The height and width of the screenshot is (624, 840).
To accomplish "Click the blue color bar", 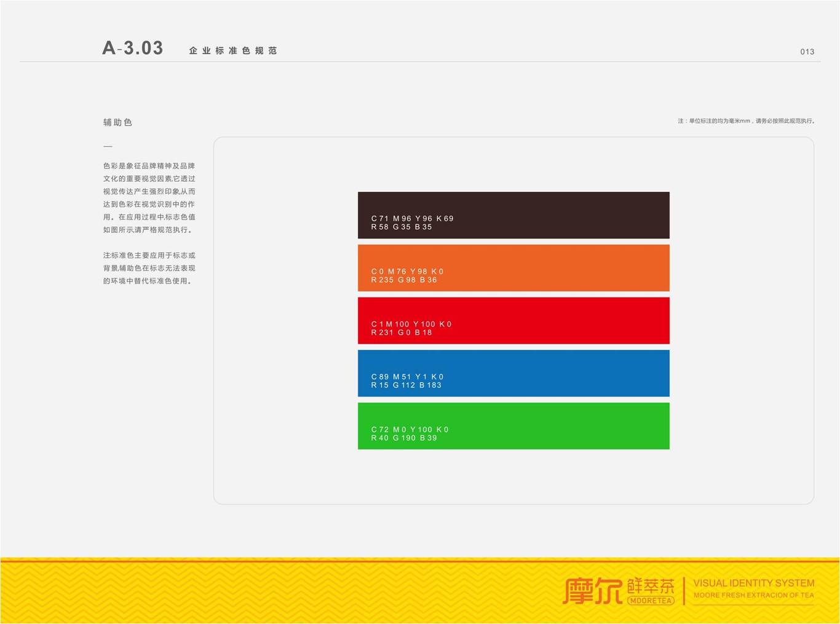I will tap(513, 374).
